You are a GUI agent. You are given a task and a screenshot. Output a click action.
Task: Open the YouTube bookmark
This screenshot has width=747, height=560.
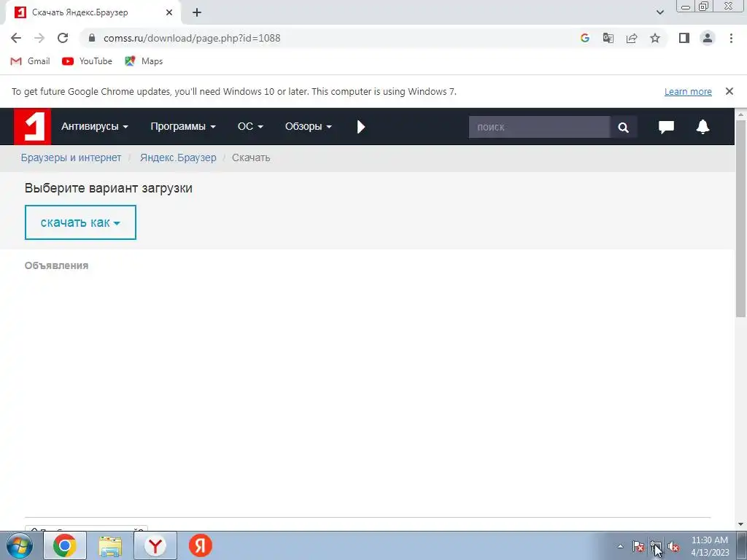(x=88, y=61)
